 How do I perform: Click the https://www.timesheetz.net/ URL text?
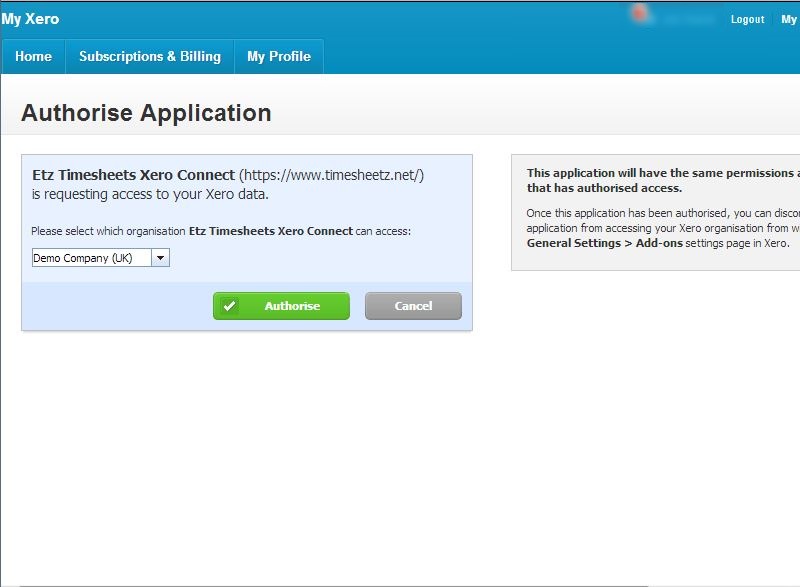pos(332,175)
